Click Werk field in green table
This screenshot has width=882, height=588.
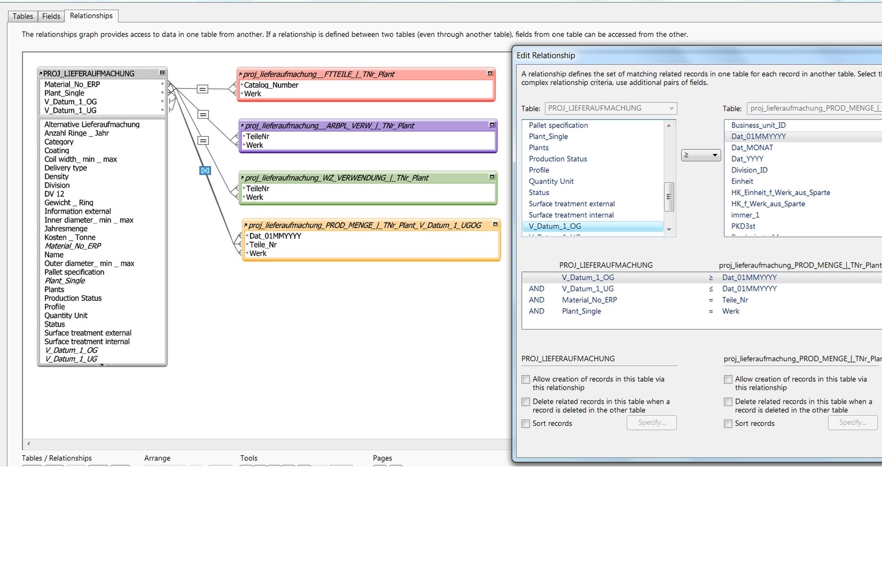click(254, 197)
